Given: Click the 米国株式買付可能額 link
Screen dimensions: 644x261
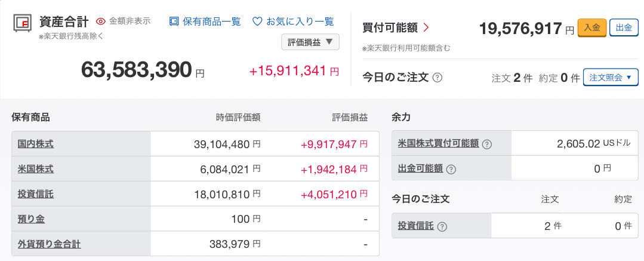Looking at the screenshot, I should pyautogui.click(x=438, y=144).
